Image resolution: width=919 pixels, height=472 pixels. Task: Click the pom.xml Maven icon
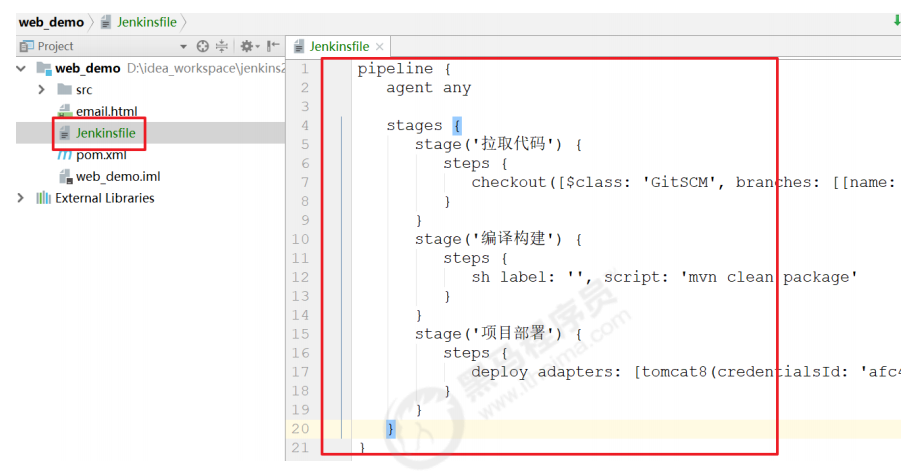pyautogui.click(x=64, y=155)
